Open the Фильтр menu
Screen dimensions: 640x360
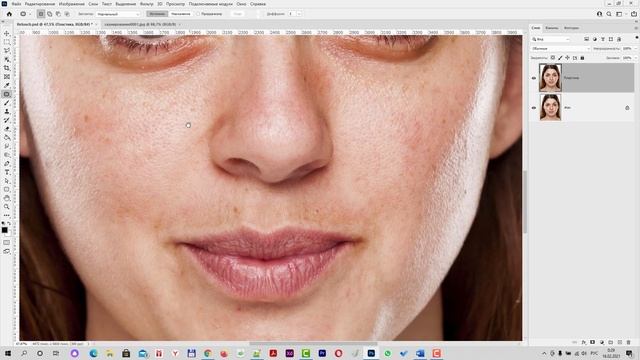tap(147, 4)
